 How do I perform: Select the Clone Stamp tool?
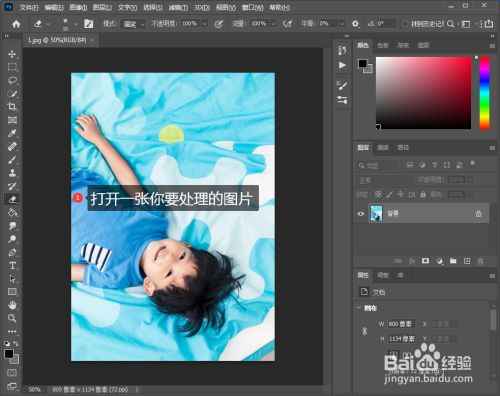point(12,173)
